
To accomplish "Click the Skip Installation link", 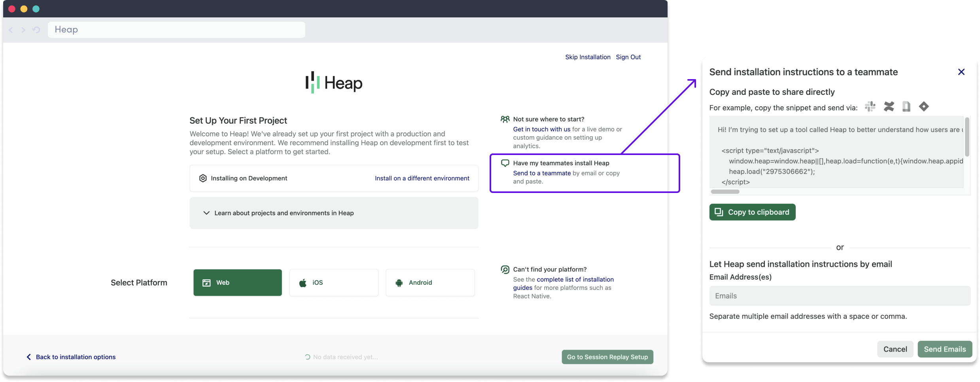I will [588, 57].
